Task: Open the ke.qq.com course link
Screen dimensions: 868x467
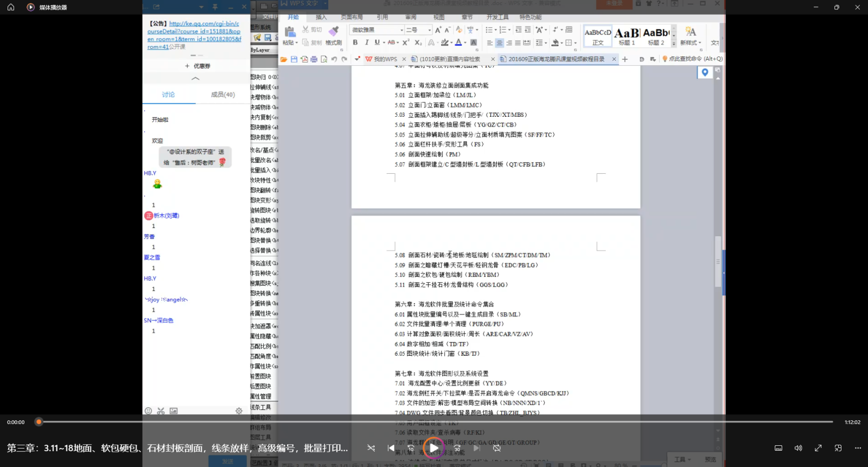Action: [x=194, y=35]
